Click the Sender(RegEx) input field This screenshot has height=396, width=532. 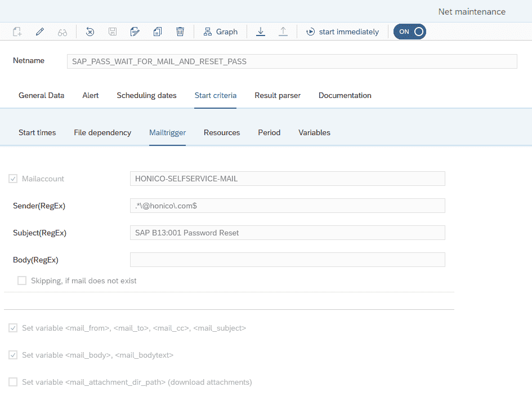click(x=287, y=206)
